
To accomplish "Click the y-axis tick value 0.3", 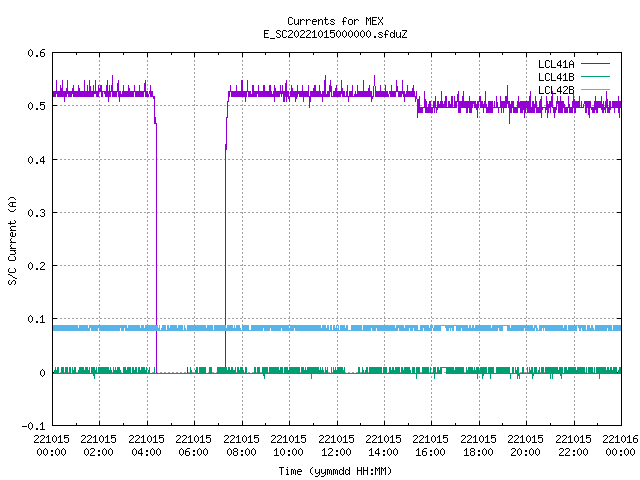I will [x=36, y=213].
